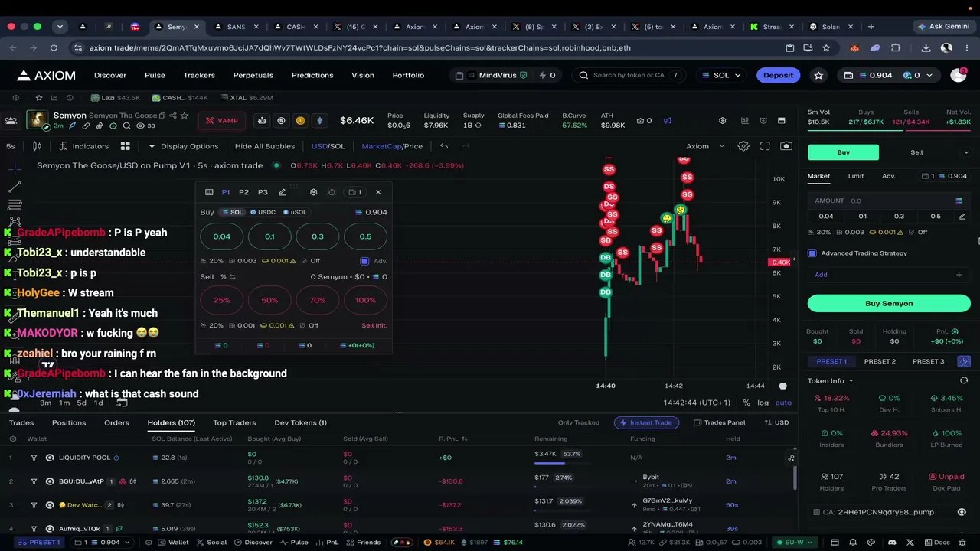Click Sell init. in floating panel
The image size is (980, 551).
374,325
